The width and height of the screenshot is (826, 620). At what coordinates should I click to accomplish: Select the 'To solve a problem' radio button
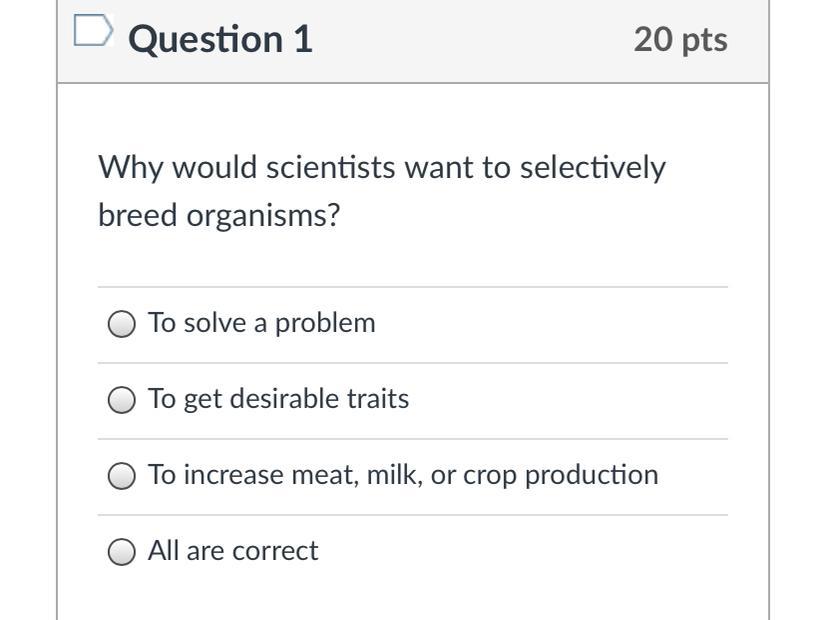tap(121, 324)
